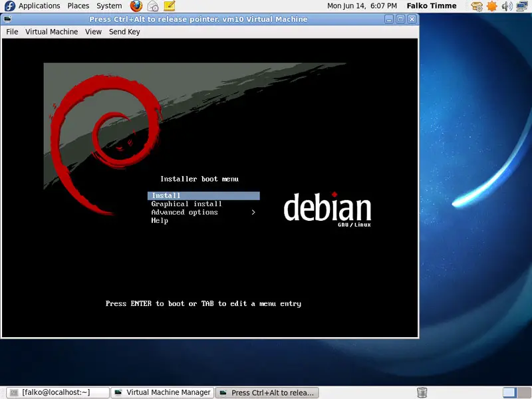Click the vm10 window title bar icon

click(x=7, y=19)
